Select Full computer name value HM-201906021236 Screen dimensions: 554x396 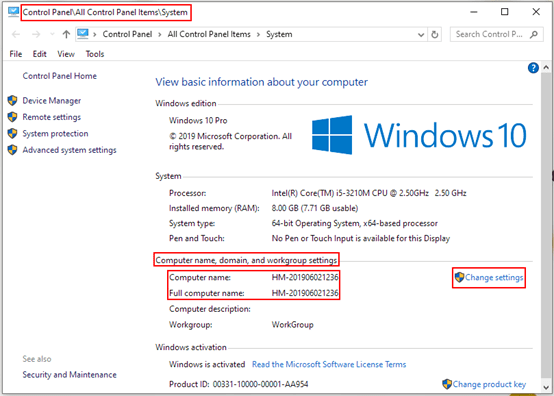pos(305,293)
